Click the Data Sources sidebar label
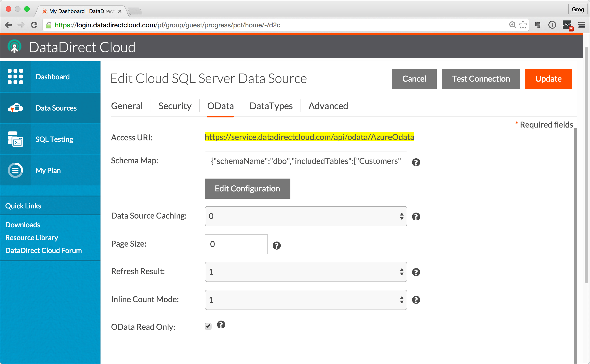The image size is (590, 364). (x=56, y=108)
